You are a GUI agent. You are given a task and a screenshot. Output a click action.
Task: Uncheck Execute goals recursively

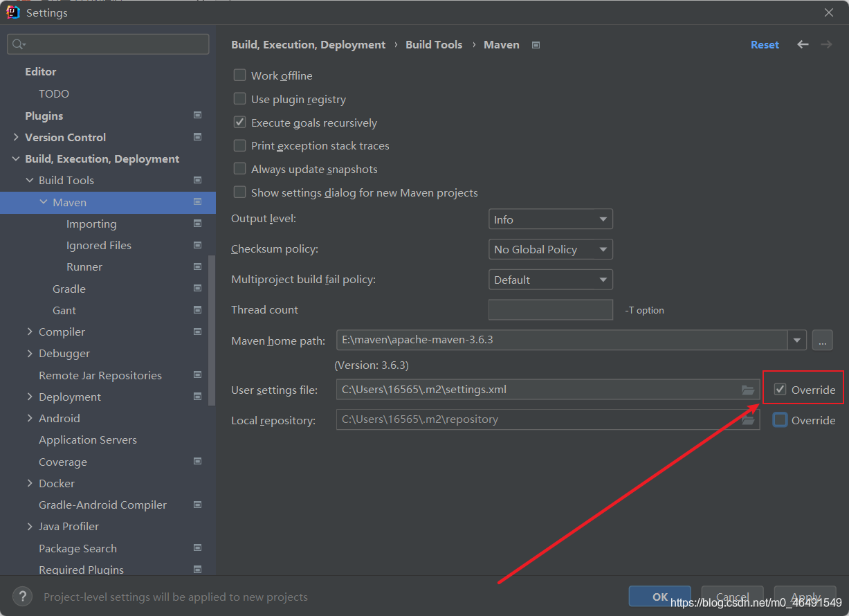239,123
